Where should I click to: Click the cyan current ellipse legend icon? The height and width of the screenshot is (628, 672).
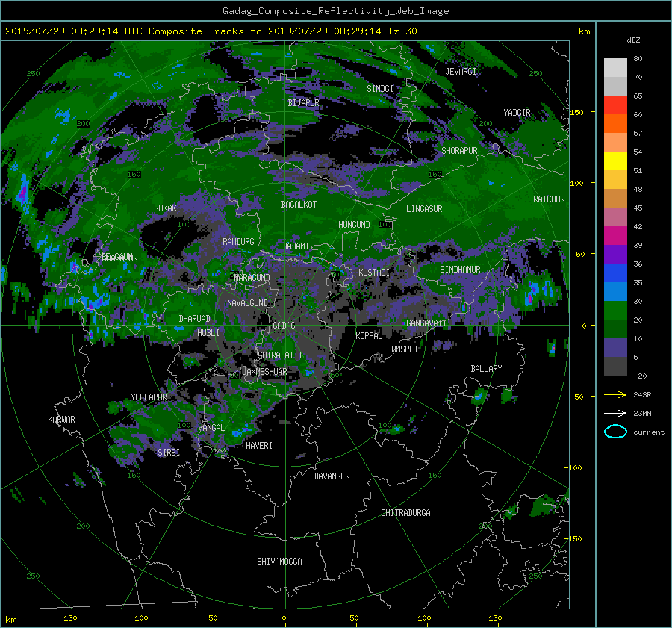(x=615, y=432)
